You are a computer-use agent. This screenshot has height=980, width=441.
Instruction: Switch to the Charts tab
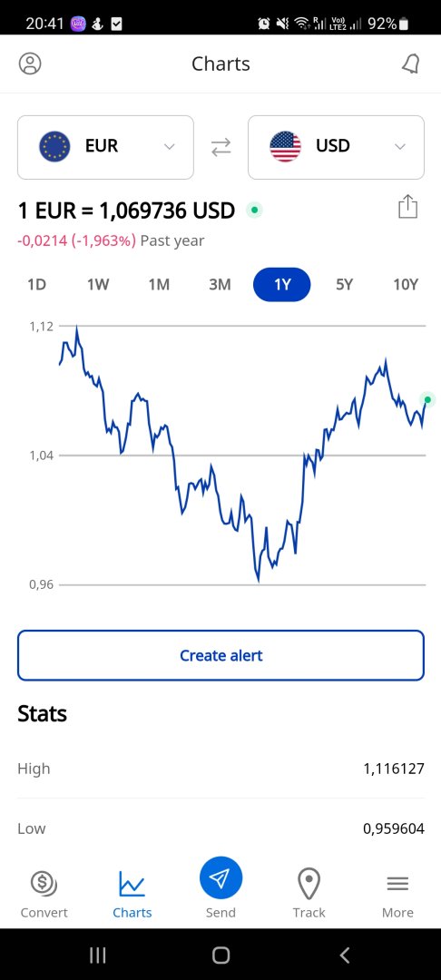pos(132,895)
